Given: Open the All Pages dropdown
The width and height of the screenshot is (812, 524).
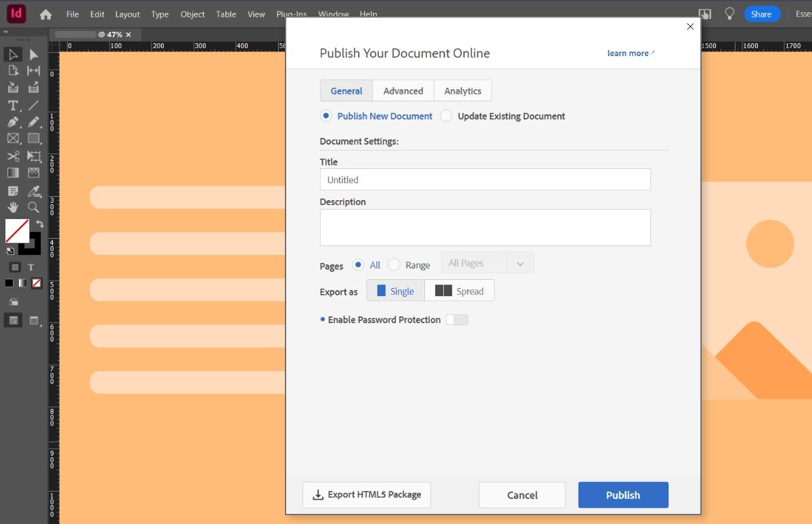Looking at the screenshot, I should click(x=520, y=262).
